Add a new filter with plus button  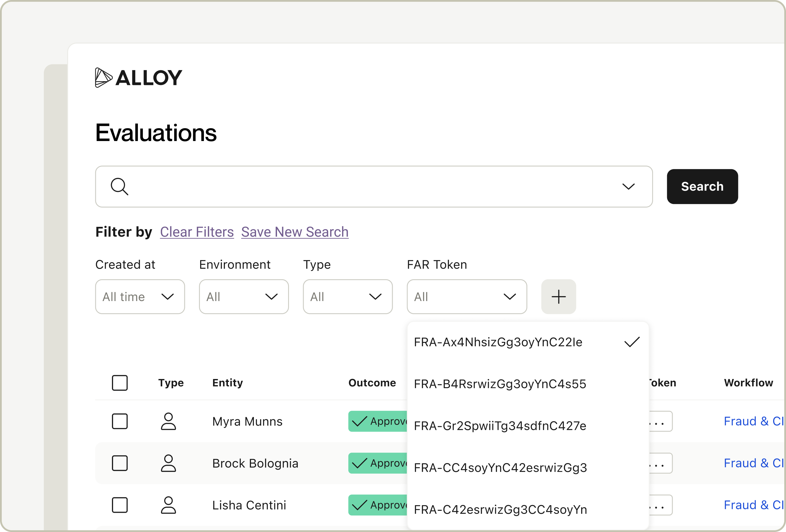pos(558,297)
